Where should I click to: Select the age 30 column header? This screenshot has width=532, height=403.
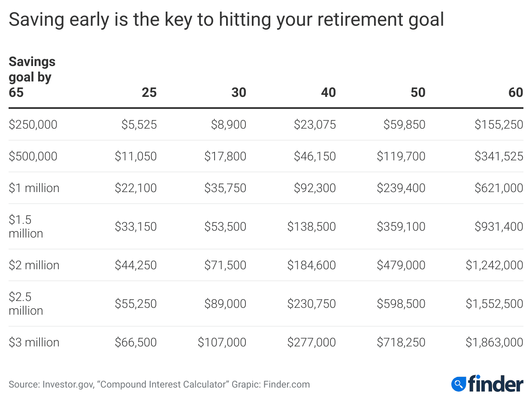(239, 92)
